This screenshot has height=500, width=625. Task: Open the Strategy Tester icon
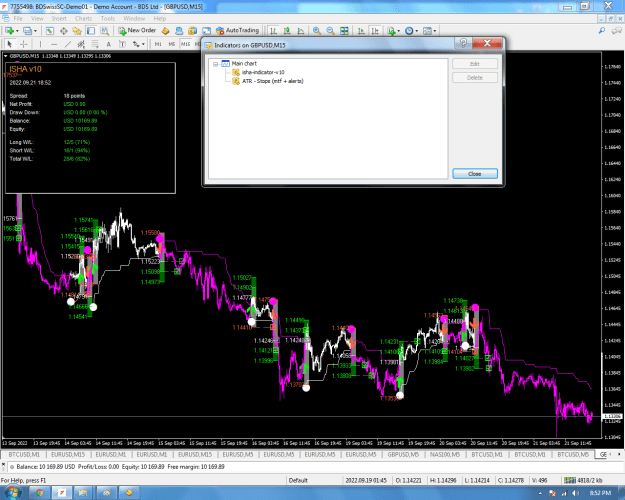click(x=104, y=31)
